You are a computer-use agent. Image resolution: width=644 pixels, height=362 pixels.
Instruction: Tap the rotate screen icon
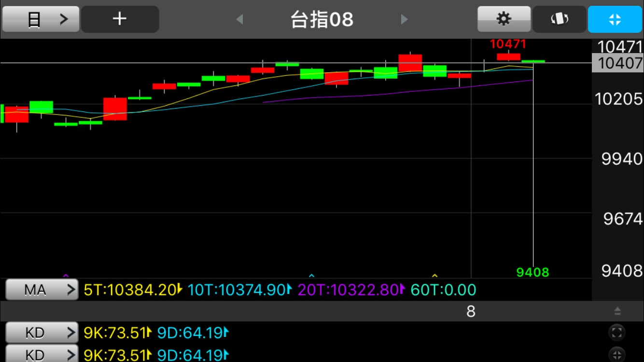pos(560,19)
